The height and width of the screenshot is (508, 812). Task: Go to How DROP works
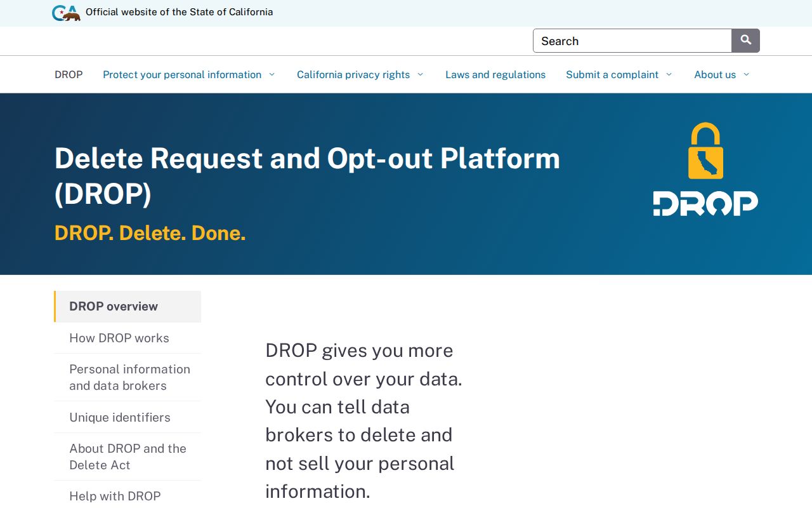(x=128, y=338)
